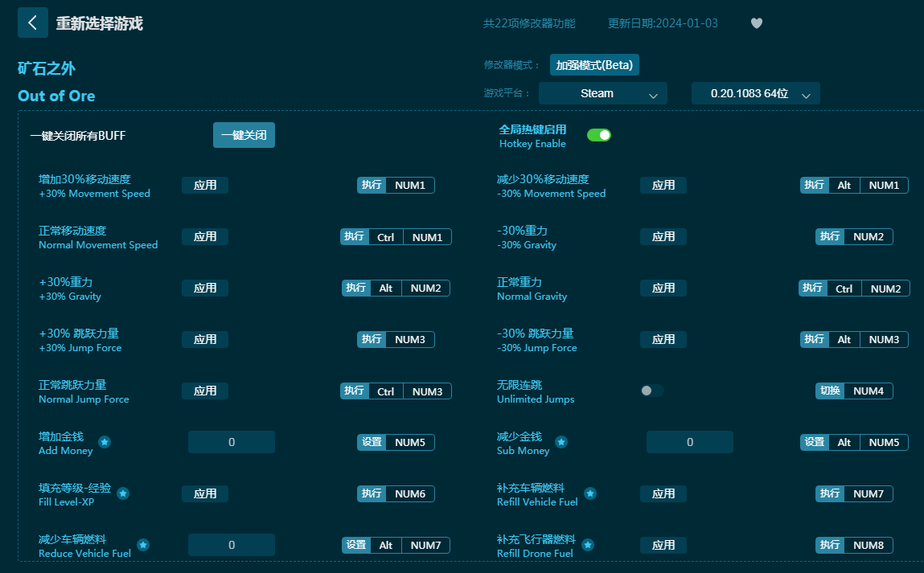Click the Sub Money value field
924x573 pixels.
pyautogui.click(x=690, y=442)
